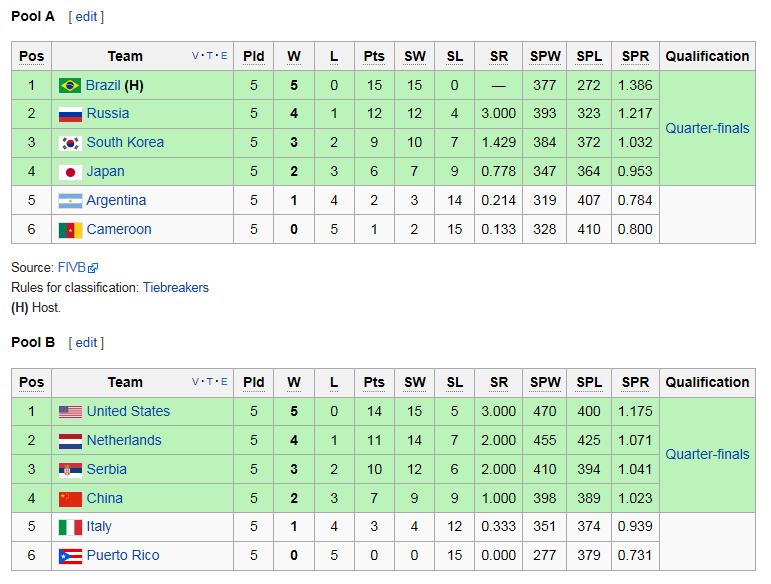
Task: Click the United States flag icon
Action: [x=70, y=411]
